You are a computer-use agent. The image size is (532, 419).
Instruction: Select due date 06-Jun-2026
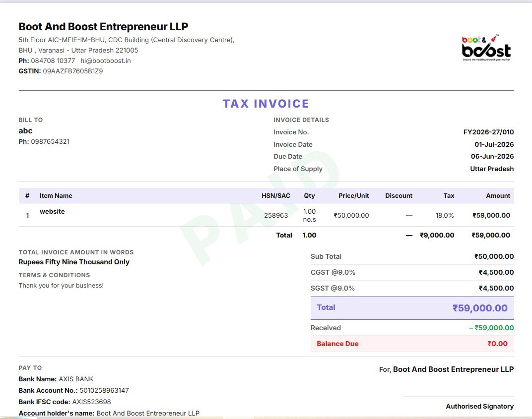tap(492, 156)
